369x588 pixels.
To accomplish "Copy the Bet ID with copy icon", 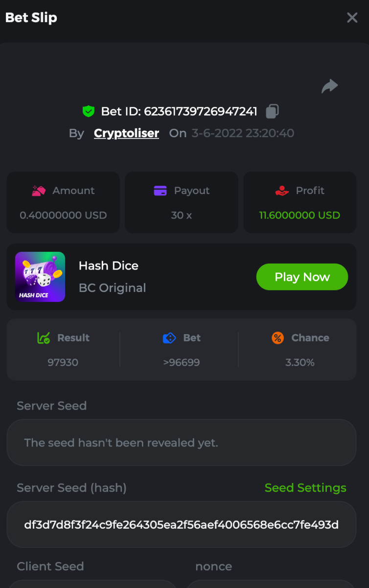I will click(272, 111).
